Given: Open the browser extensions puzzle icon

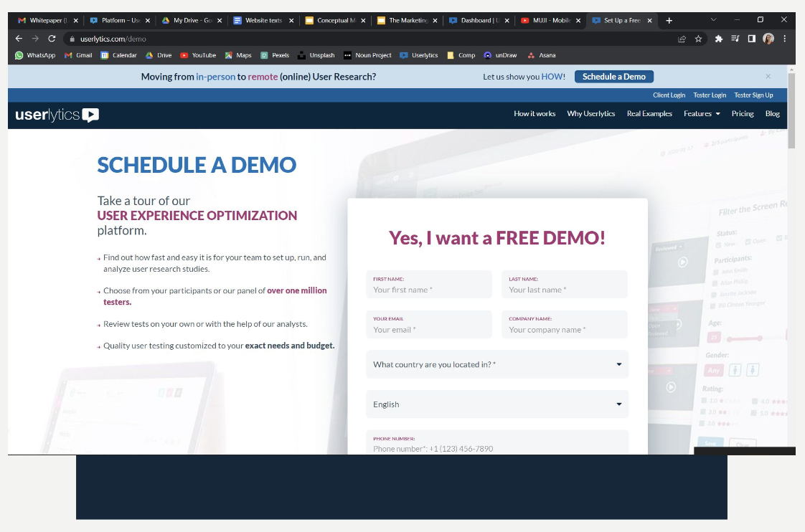Looking at the screenshot, I should [x=718, y=39].
